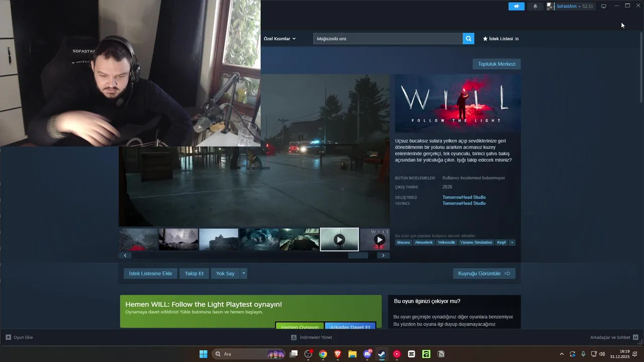Open Topluluk Merkezi community hub
Image resolution: width=644 pixels, height=362 pixels.
pyautogui.click(x=497, y=64)
